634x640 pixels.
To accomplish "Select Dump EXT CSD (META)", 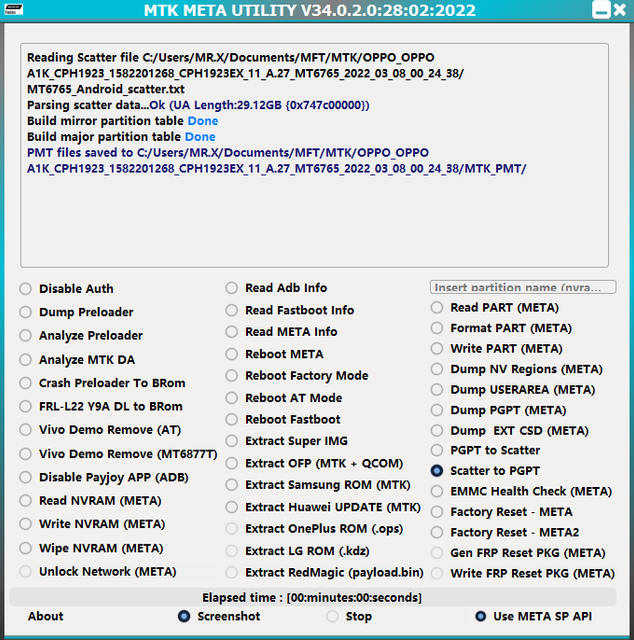I will pyautogui.click(x=437, y=430).
